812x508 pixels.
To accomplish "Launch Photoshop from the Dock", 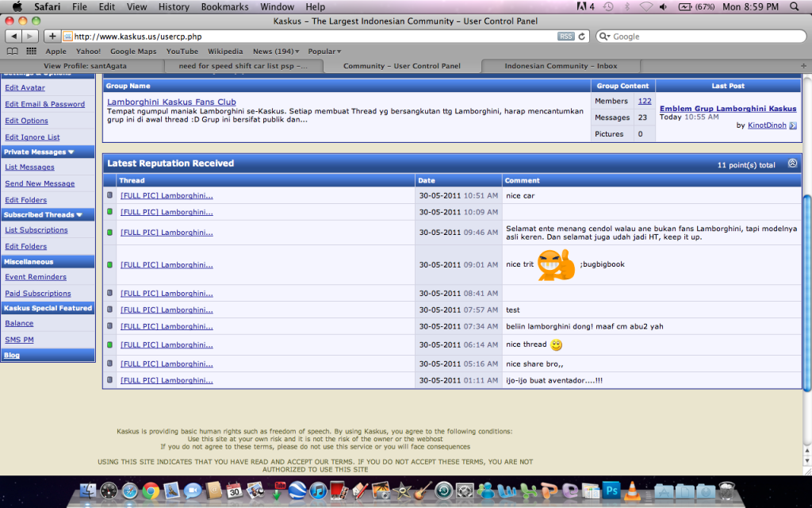I will pyautogui.click(x=611, y=491).
